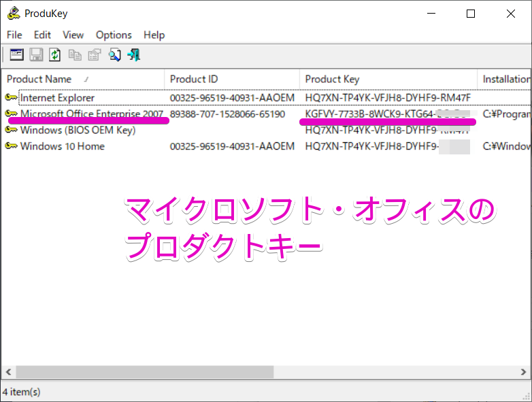The image size is (532, 402).
Task: Open Select Source toolbar icon
Action: point(16,54)
